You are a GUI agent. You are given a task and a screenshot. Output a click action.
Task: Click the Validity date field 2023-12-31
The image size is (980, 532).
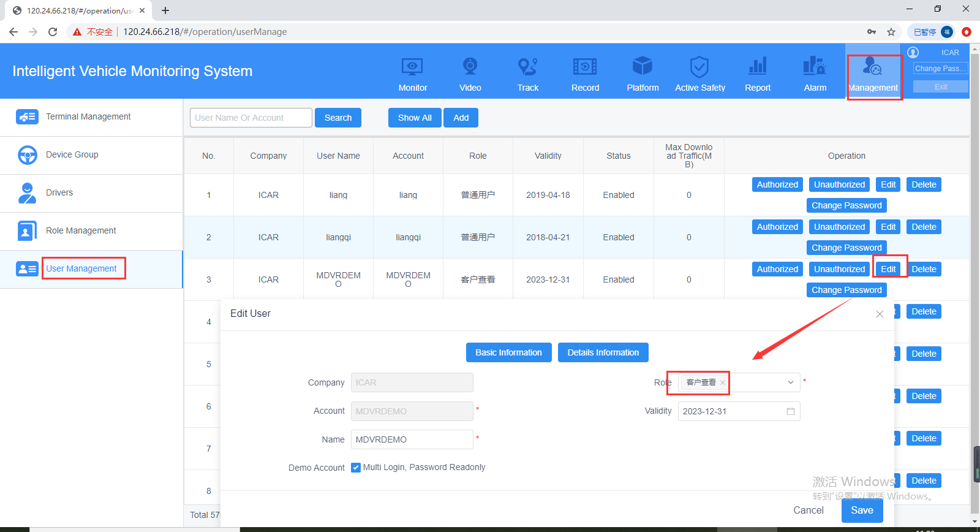[739, 411]
